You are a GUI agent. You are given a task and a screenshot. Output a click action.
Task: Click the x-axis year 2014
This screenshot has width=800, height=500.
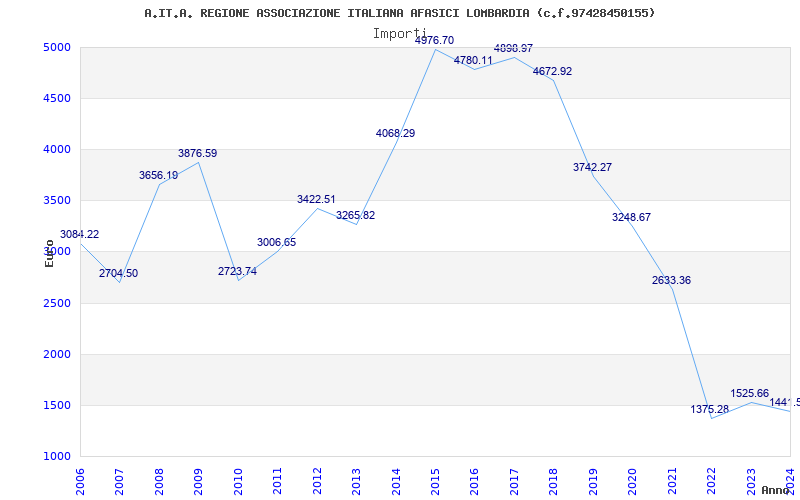tap(396, 481)
